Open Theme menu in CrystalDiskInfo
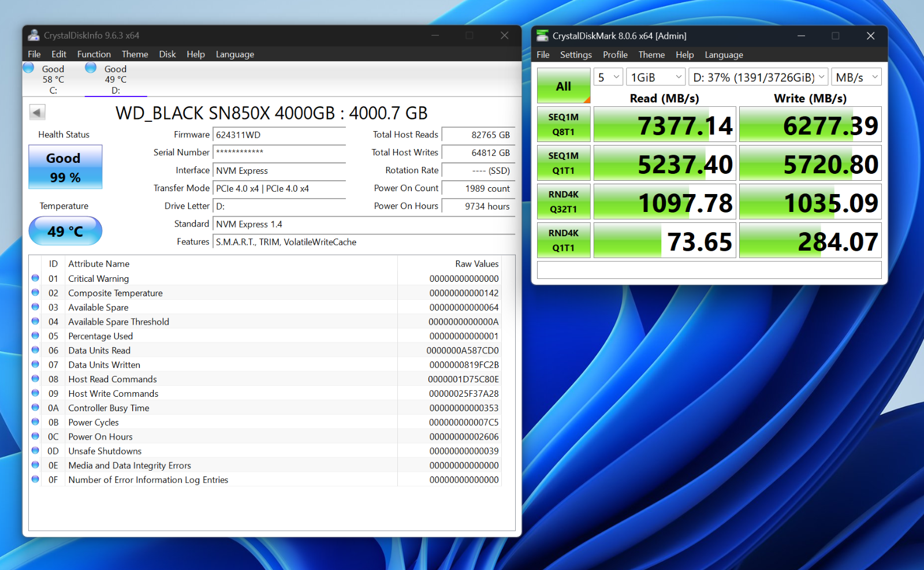This screenshot has height=570, width=924. 135,54
